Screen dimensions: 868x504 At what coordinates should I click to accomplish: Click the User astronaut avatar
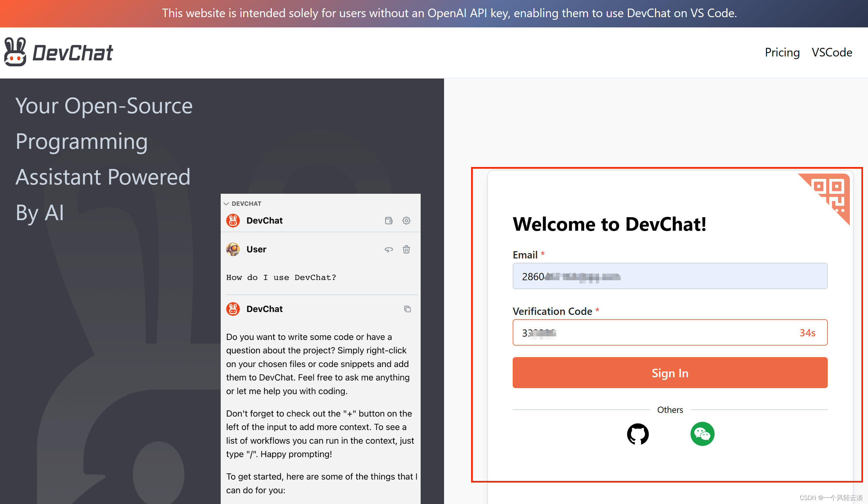[x=234, y=249]
